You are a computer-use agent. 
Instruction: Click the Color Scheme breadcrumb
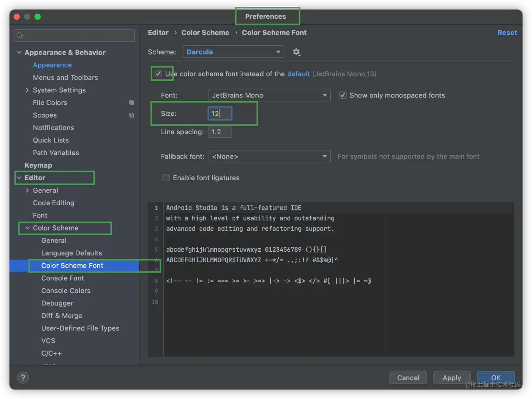pyautogui.click(x=205, y=33)
